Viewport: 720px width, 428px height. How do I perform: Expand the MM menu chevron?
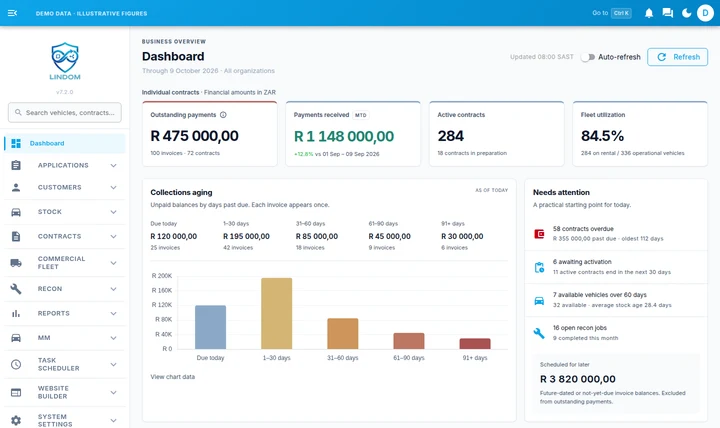pyautogui.click(x=113, y=338)
